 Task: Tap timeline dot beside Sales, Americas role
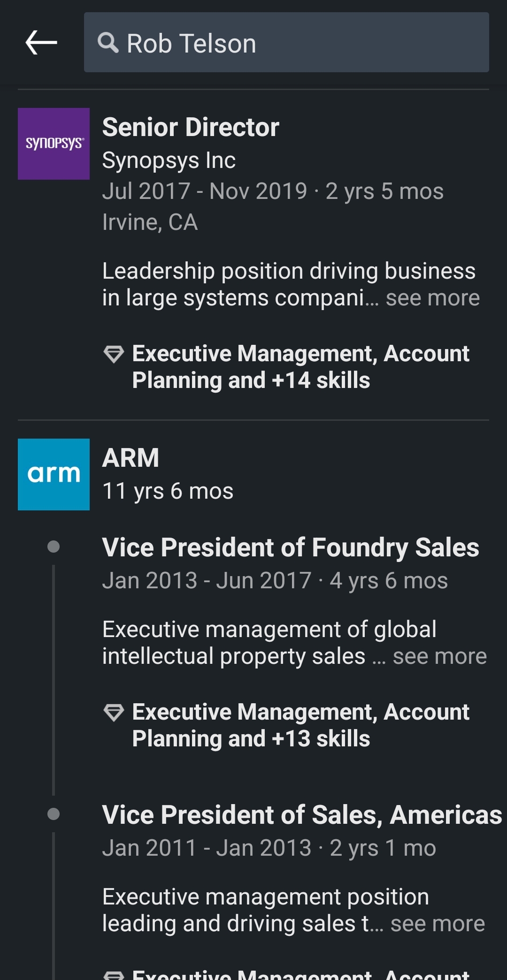coord(54,814)
